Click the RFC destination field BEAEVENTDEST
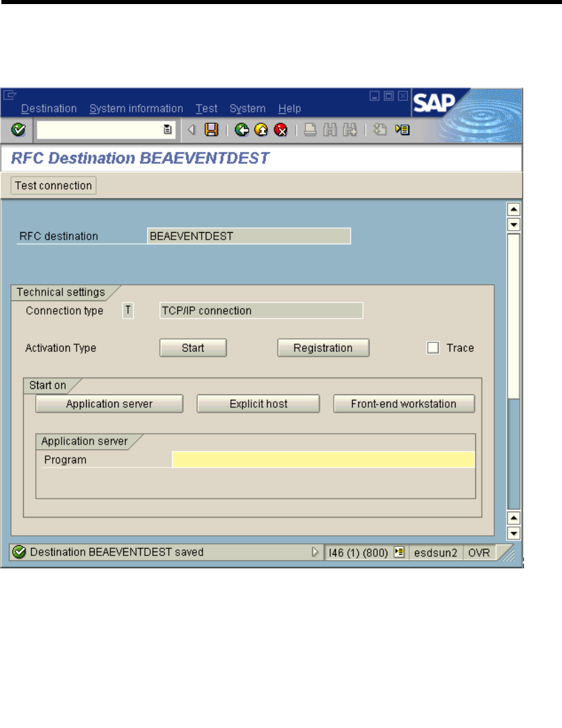Viewport: 562px width, 728px height. 249,236
